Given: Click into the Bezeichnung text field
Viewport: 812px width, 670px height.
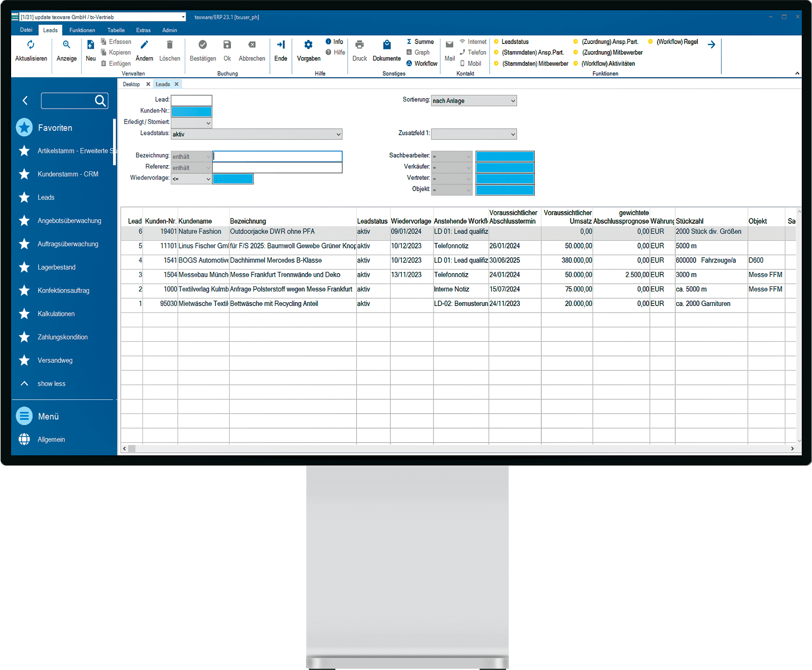Looking at the screenshot, I should pyautogui.click(x=277, y=157).
